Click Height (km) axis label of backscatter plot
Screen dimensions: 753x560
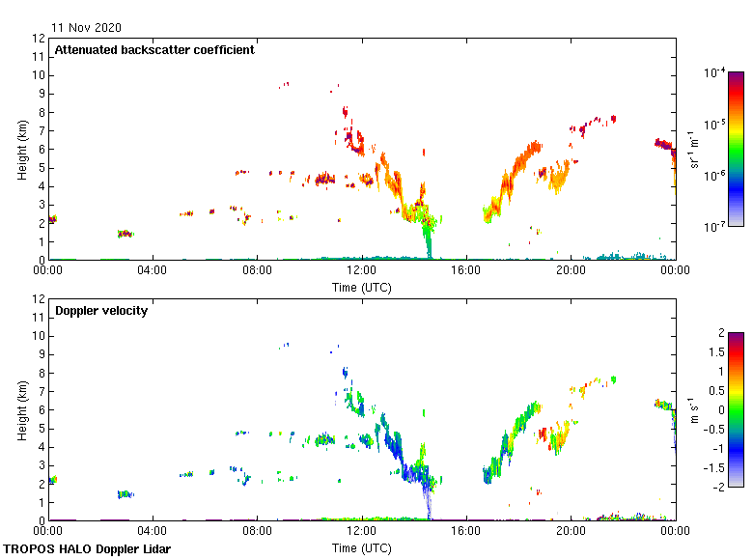[x=21, y=149]
